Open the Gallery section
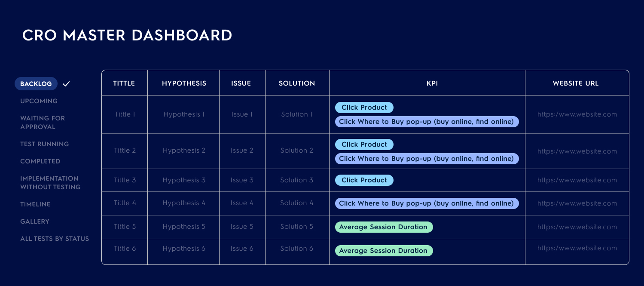The width and height of the screenshot is (644, 286). pyautogui.click(x=35, y=221)
